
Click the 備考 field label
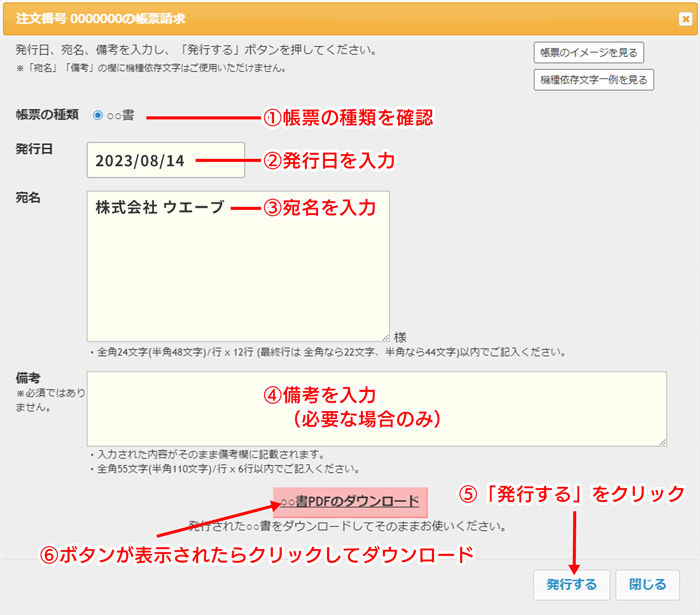(28, 379)
